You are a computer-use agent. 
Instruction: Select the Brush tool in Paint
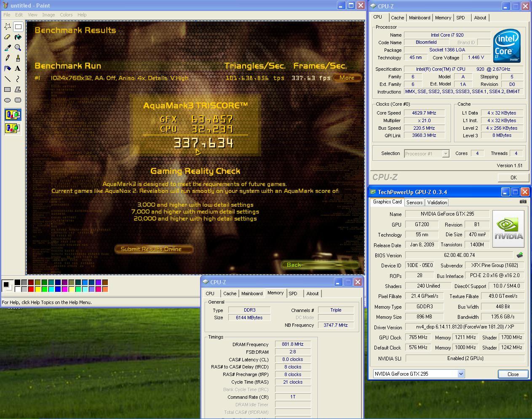tap(18, 58)
